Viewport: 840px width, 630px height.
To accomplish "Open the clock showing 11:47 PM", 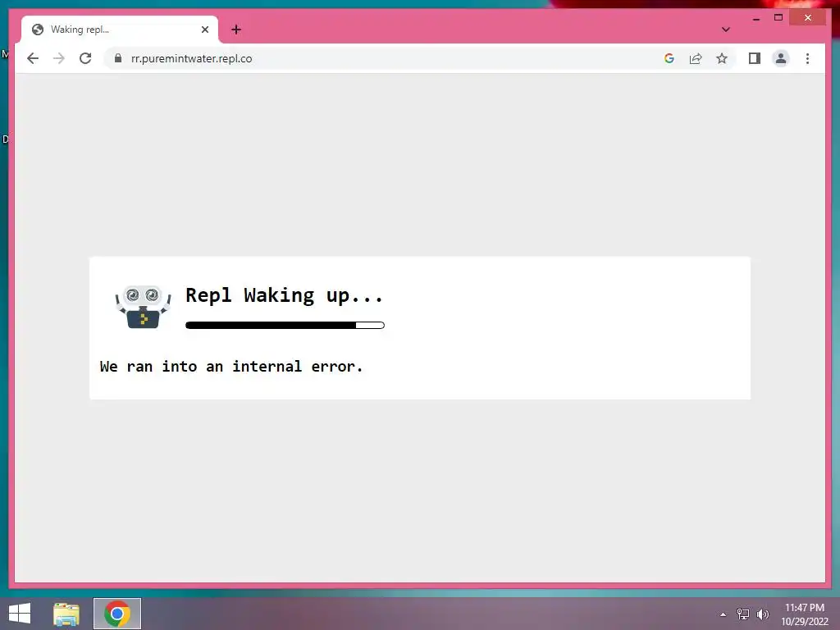I will coord(804,614).
